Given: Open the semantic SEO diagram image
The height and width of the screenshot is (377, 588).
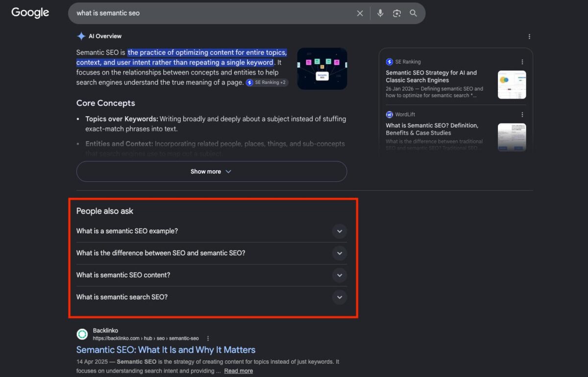Looking at the screenshot, I should coord(322,69).
